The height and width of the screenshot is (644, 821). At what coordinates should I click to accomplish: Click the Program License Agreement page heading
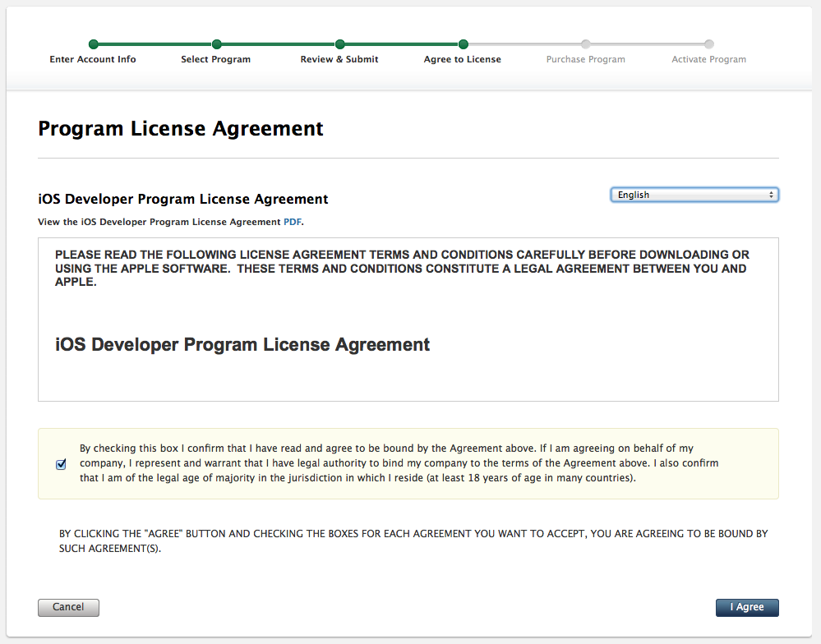point(181,129)
